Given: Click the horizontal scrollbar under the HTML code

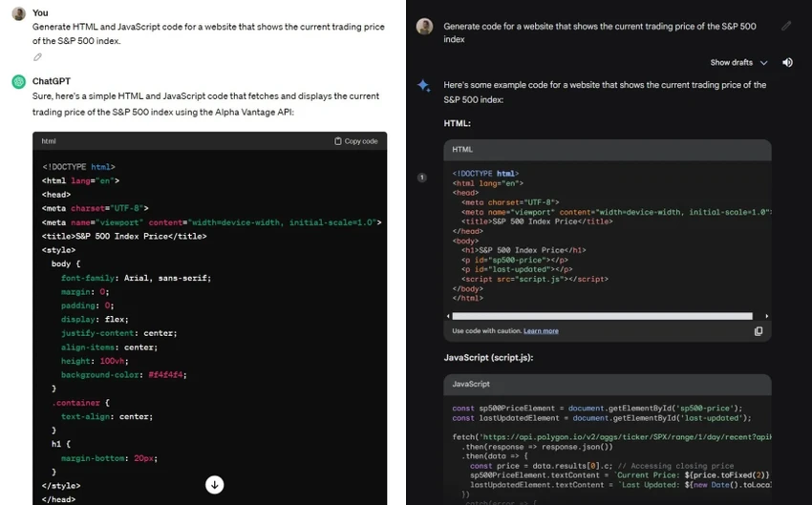Looking at the screenshot, I should click(602, 316).
